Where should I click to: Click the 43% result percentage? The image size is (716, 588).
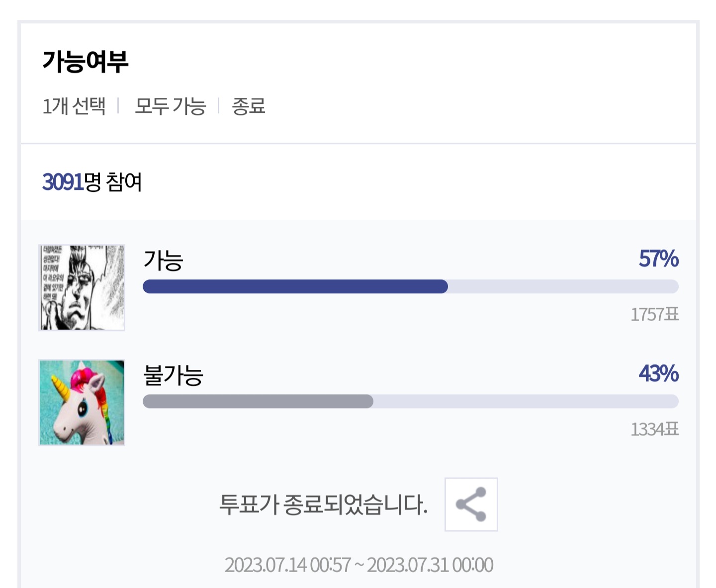pyautogui.click(x=658, y=374)
